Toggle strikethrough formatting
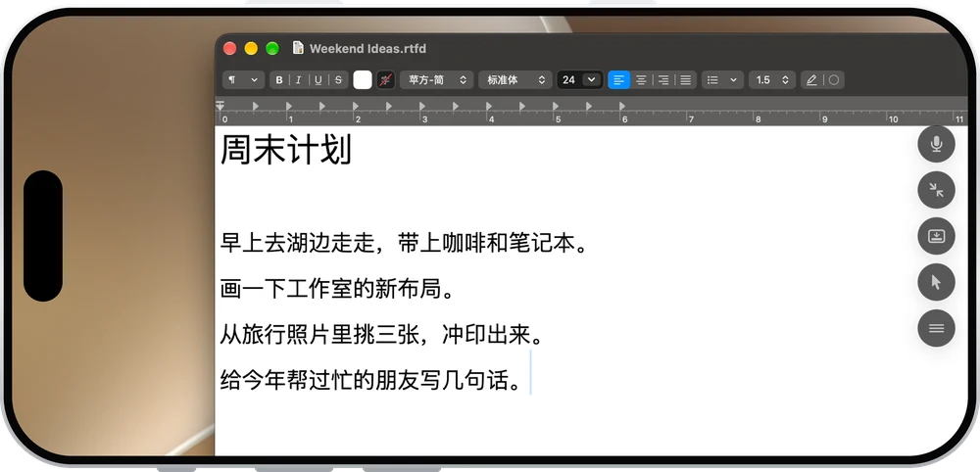Viewport: 980px width, 472px height. pyautogui.click(x=338, y=80)
